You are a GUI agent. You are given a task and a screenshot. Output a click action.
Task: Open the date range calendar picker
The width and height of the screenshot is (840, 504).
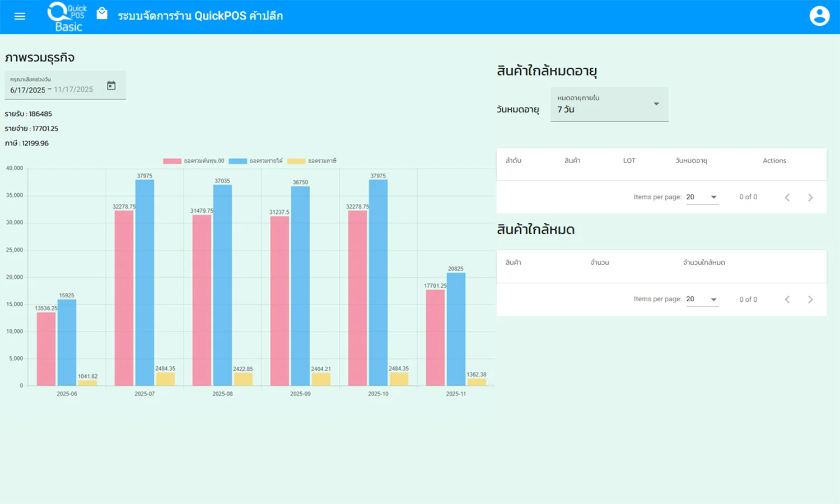pos(111,85)
